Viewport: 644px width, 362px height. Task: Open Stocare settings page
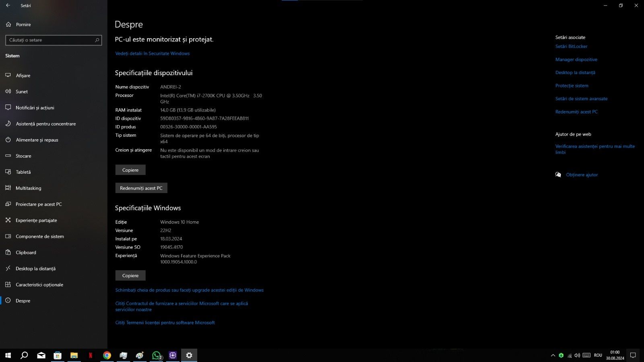tap(54, 156)
